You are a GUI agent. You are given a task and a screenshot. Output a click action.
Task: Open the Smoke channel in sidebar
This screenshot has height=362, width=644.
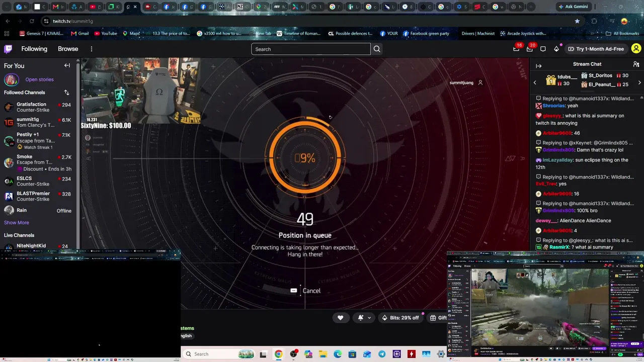(38, 162)
